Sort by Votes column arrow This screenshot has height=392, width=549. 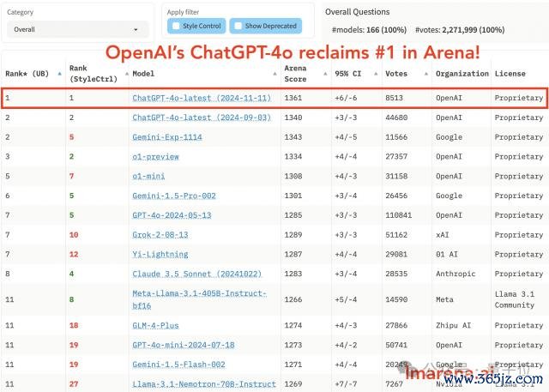[426, 74]
